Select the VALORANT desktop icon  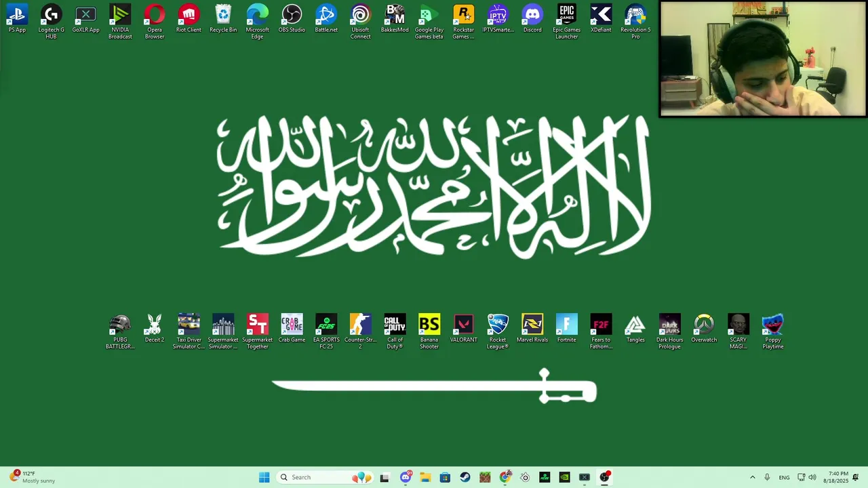click(464, 329)
